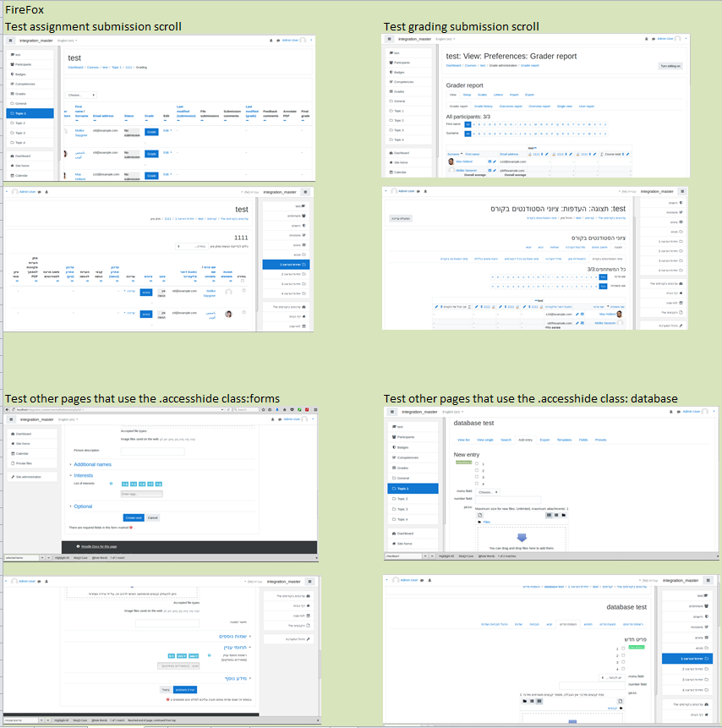The image size is (722, 728).
Task: Collapse Interests section in English forms
Action: click(83, 475)
